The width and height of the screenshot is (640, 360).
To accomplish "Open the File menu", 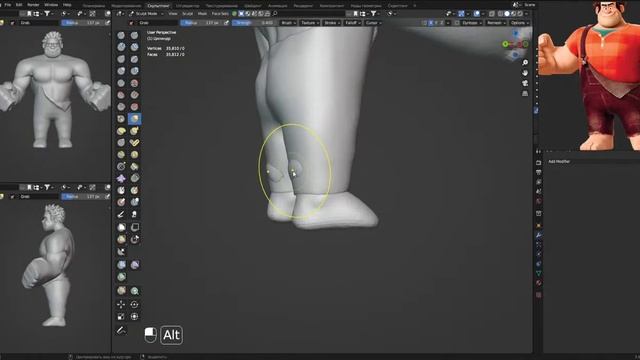I will coord(8,5).
